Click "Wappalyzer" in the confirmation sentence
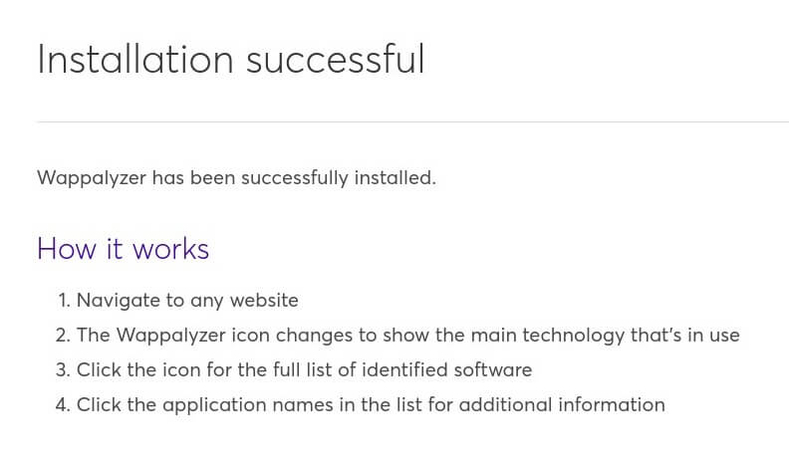 [x=92, y=178]
